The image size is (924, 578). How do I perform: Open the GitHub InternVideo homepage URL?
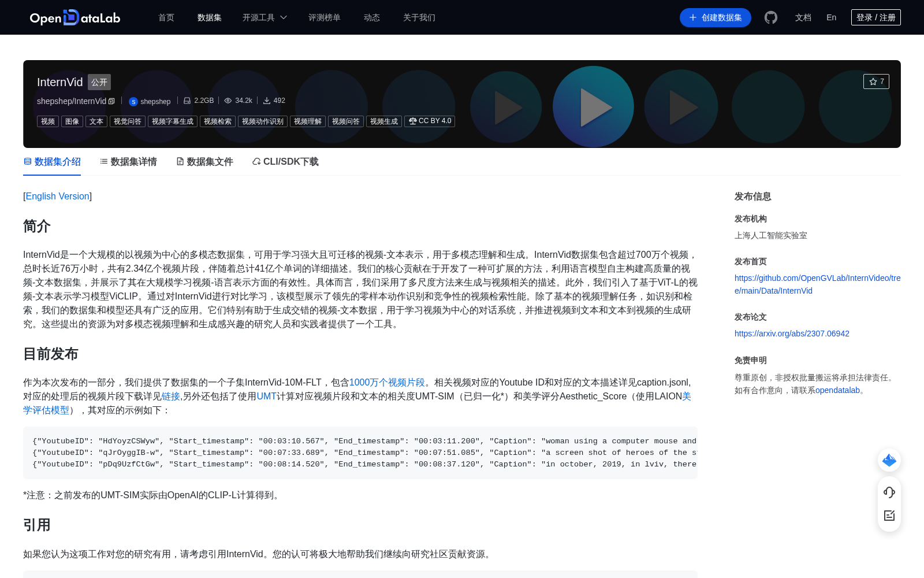tap(818, 284)
